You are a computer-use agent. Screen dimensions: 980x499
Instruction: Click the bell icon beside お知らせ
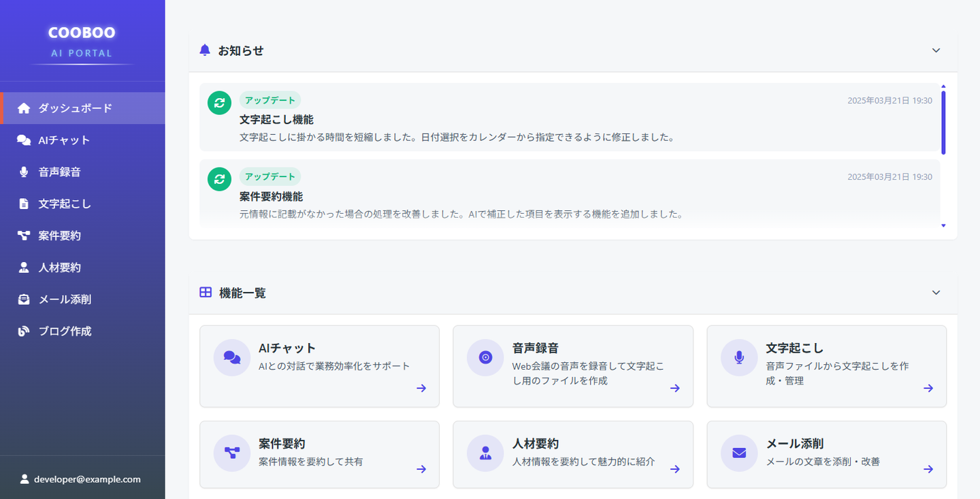pos(205,50)
